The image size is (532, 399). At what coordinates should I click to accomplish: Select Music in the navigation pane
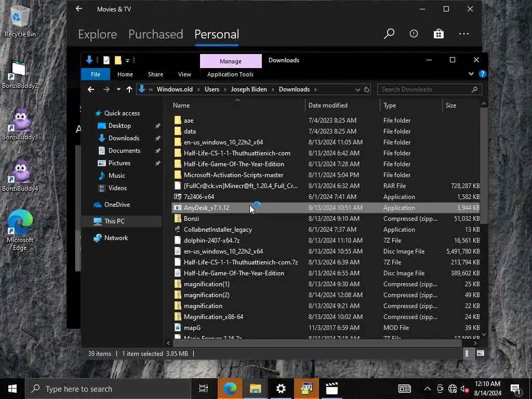(116, 176)
